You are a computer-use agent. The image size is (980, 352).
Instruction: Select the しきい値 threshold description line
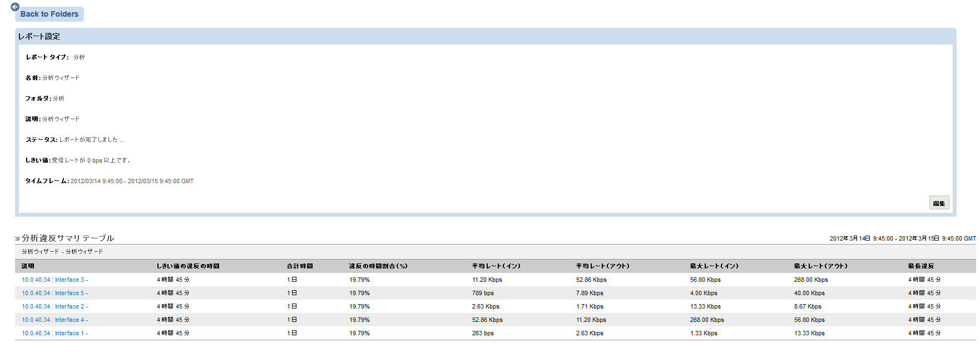[x=78, y=160]
